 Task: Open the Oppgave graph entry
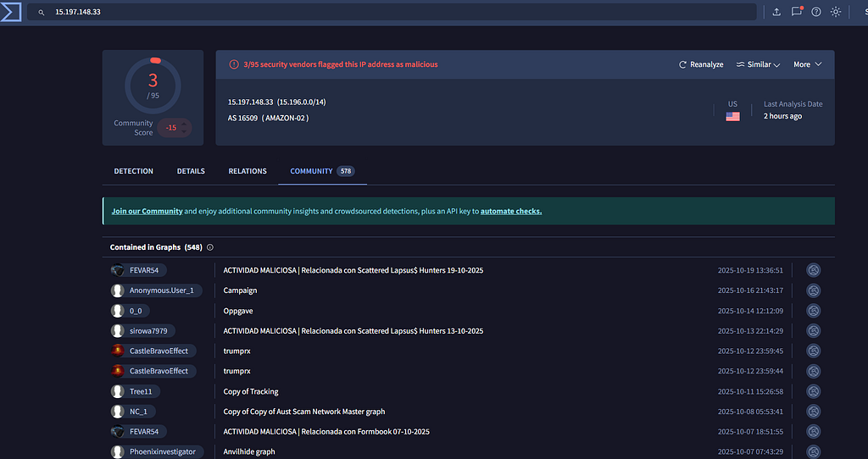click(238, 311)
